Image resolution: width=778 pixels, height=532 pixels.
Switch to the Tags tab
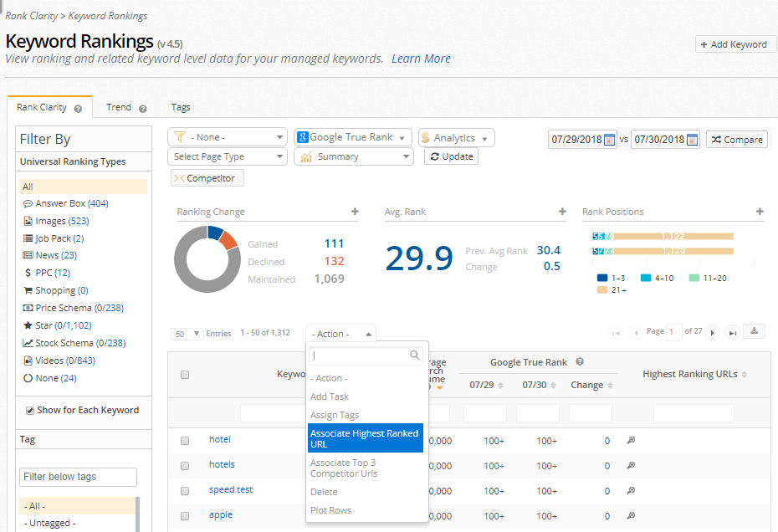tap(181, 107)
